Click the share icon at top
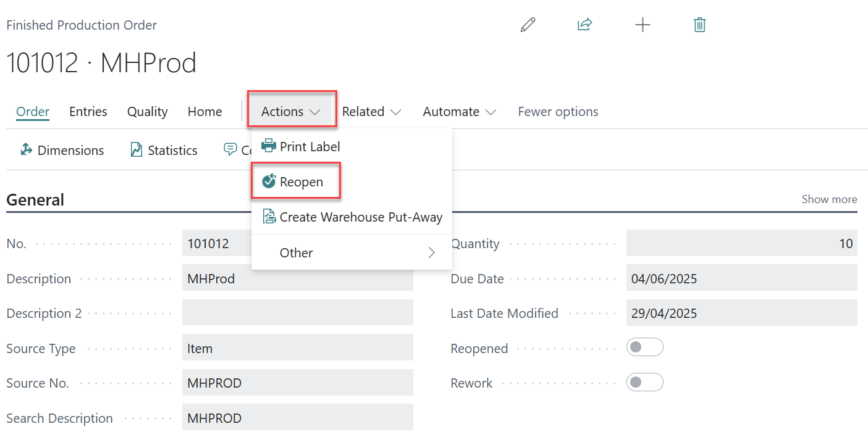 click(584, 25)
